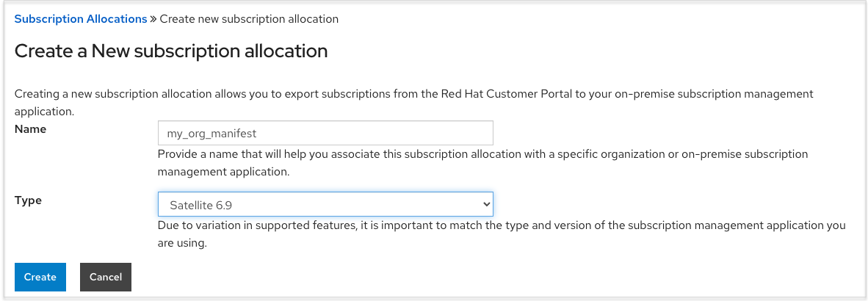Click the 'Create a New subscription allocation' heading
This screenshot has height=301, width=868.
[171, 51]
